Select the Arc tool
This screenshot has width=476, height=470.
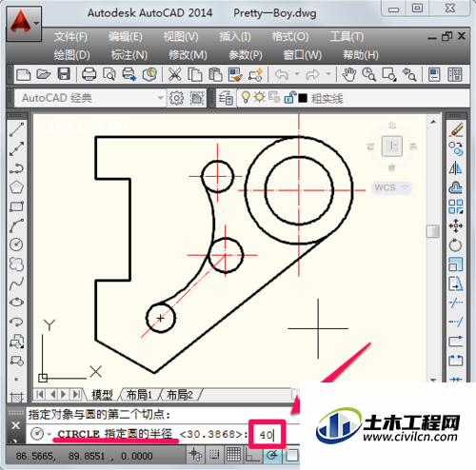click(x=16, y=225)
